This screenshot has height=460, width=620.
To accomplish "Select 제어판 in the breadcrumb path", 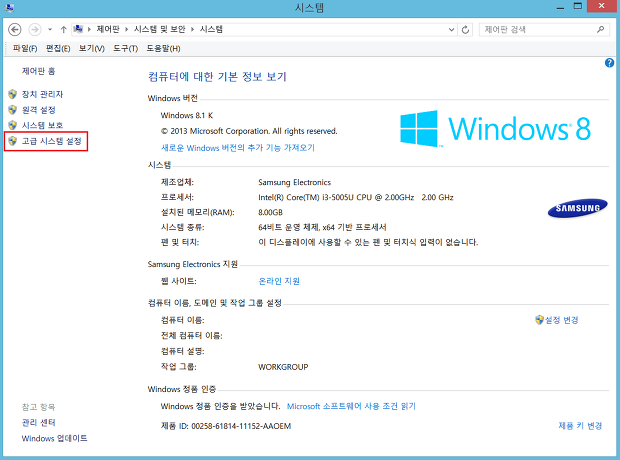I will (108, 29).
